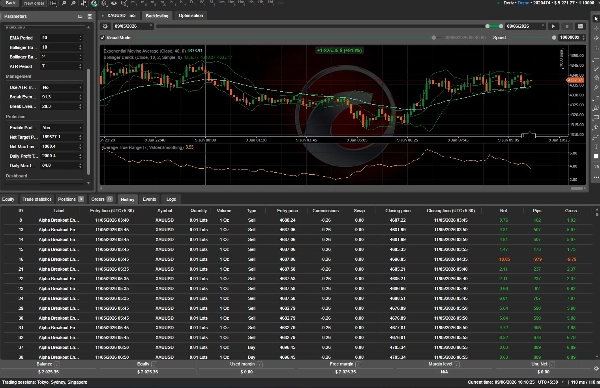The width and height of the screenshot is (600, 388).
Task: Sort table by the Entry price column header
Action: coord(287,210)
